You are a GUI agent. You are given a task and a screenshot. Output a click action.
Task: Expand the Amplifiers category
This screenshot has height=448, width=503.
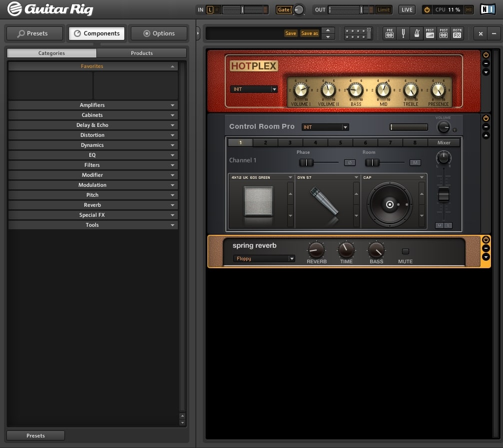point(93,105)
